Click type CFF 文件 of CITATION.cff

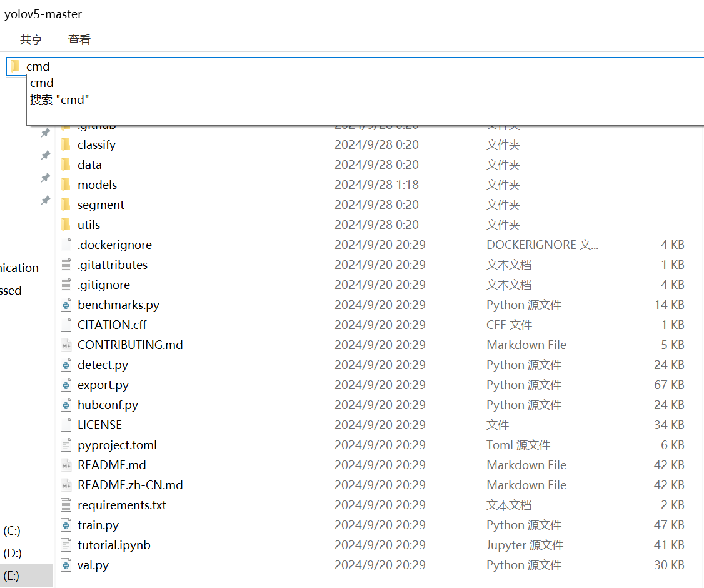pyautogui.click(x=509, y=325)
